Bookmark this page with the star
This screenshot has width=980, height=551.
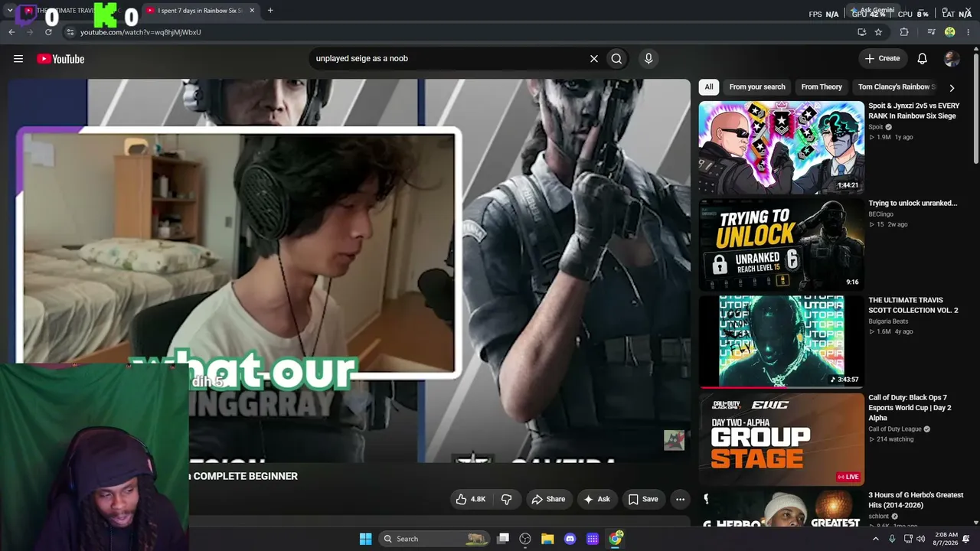878,32
